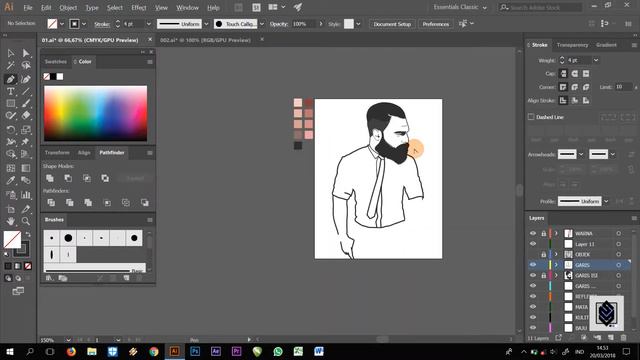This screenshot has height=360, width=640.
Task: Click the Document Setup button
Action: [x=392, y=24]
